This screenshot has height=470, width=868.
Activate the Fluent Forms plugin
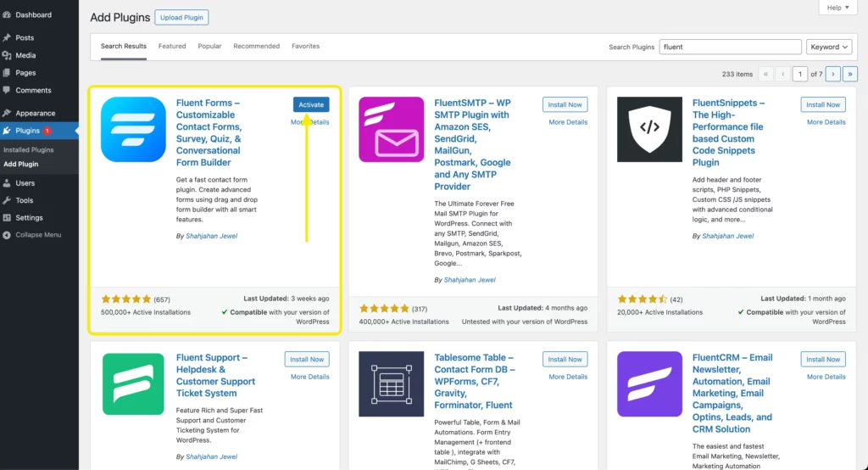[x=311, y=104]
